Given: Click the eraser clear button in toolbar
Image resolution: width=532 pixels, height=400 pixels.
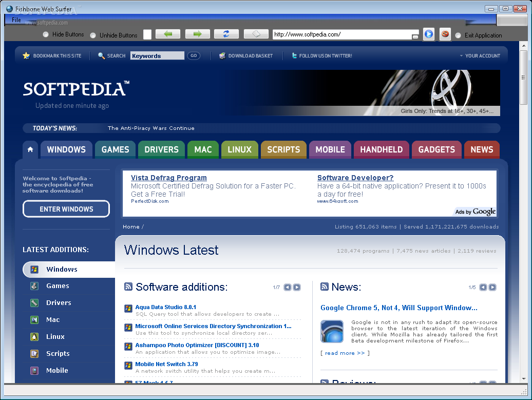Looking at the screenshot, I should coord(256,34).
